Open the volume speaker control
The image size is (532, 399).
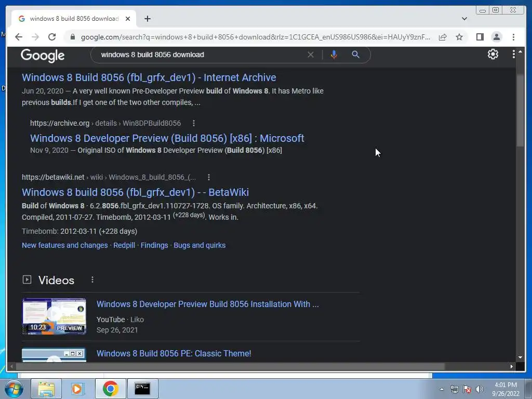(x=479, y=389)
